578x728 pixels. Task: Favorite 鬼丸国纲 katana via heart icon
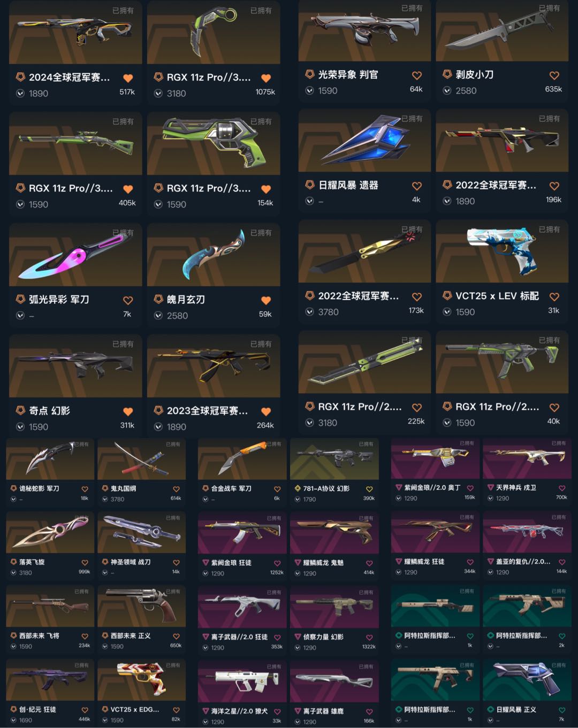pyautogui.click(x=177, y=489)
